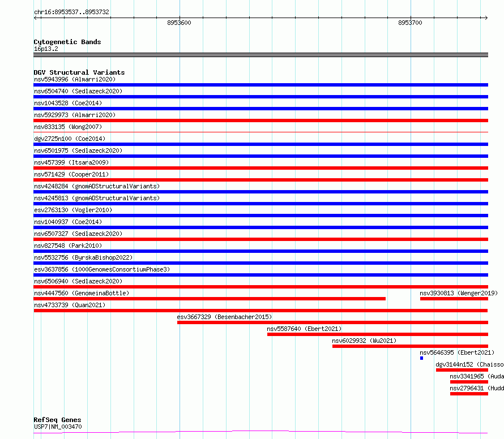Click the nsv5532756 (ByrskaBishop2022) label
504x439 pixels.
click(x=83, y=257)
